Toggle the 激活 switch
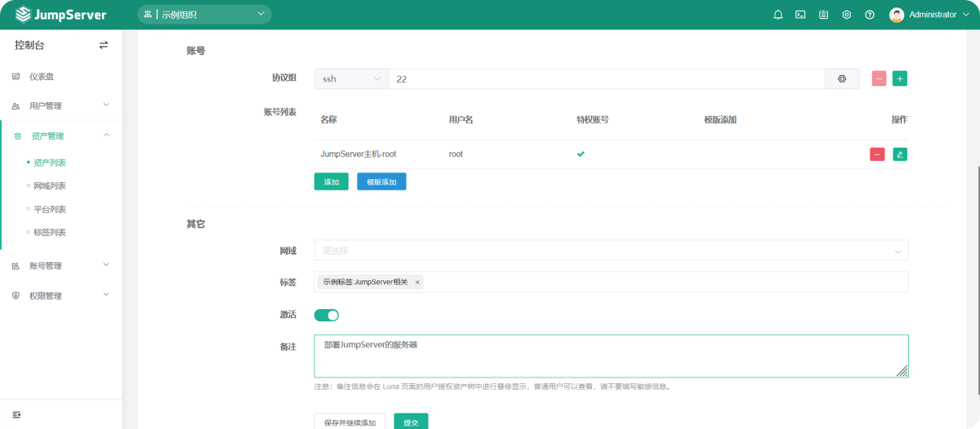Viewport: 980px width, 429px height. [x=327, y=315]
